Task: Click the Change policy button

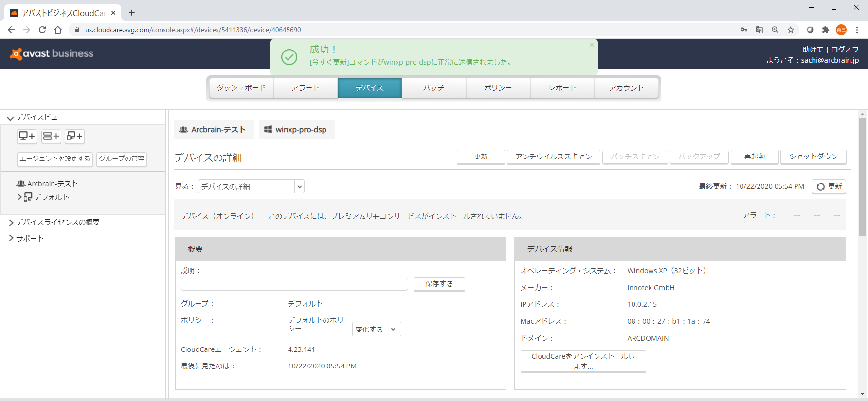Action: point(369,329)
